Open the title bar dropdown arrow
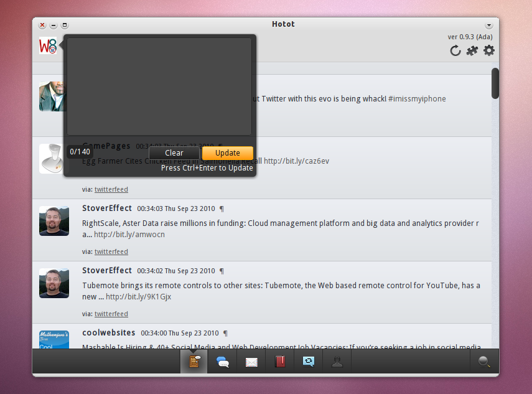This screenshot has height=394, width=532. 489,26
